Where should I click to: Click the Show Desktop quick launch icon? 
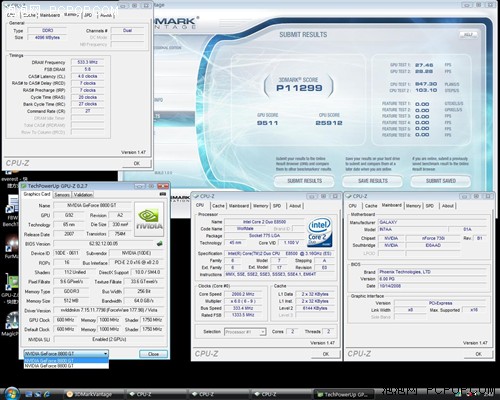[28, 394]
